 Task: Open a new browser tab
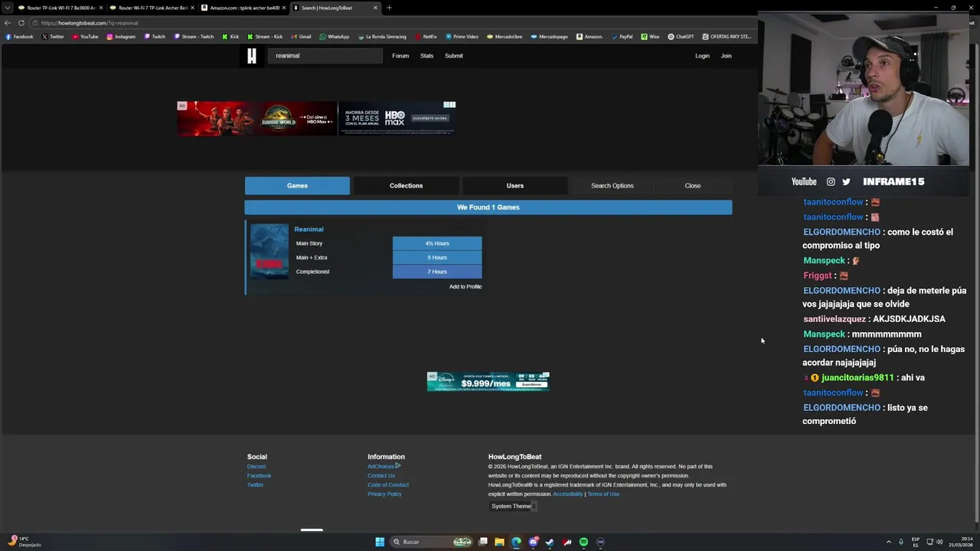pos(389,8)
